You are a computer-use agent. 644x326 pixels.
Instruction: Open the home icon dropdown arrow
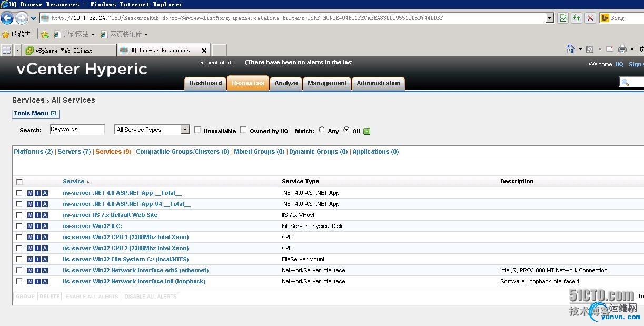pos(580,50)
